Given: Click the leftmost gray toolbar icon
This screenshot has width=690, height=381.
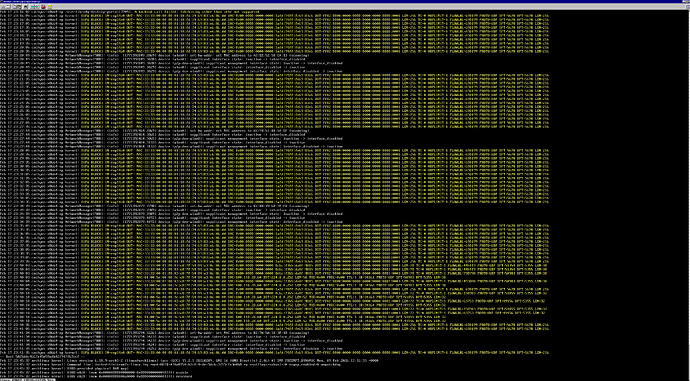Looking at the screenshot, I should pos(4,7).
